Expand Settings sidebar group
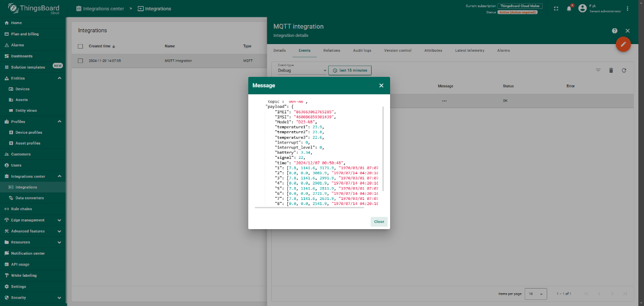 [33, 287]
